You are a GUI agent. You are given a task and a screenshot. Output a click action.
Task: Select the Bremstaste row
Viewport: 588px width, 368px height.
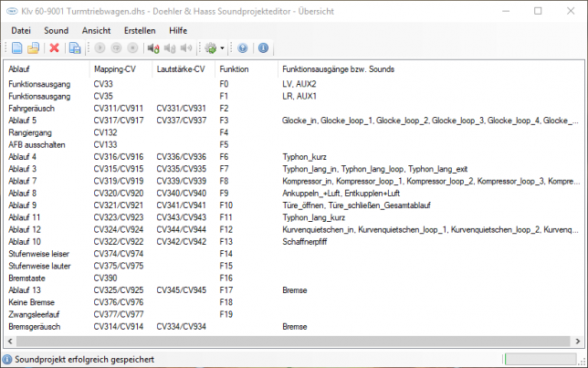[294, 278]
